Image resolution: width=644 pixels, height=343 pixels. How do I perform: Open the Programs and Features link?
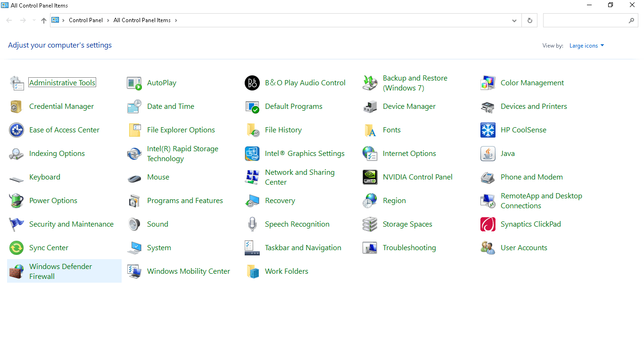coord(185,201)
